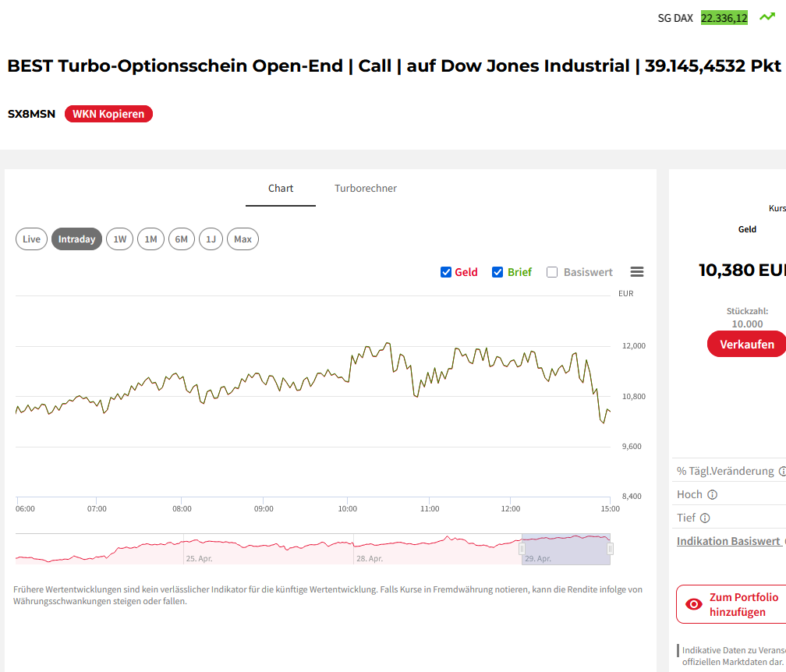Screen dimensions: 786x672
Task: Toggle the Geld checkbox
Action: click(x=446, y=272)
